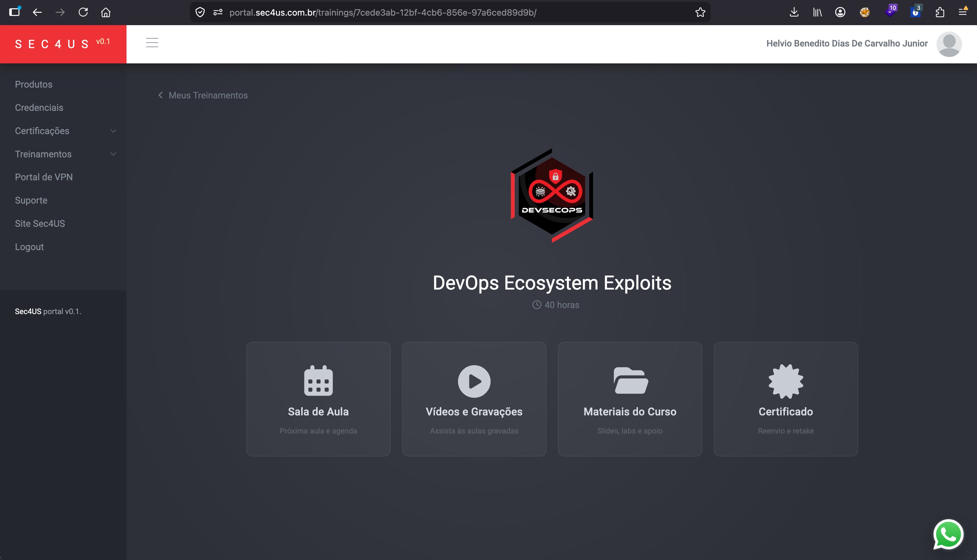The height and width of the screenshot is (560, 977).
Task: Reload the current page
Action: [83, 12]
